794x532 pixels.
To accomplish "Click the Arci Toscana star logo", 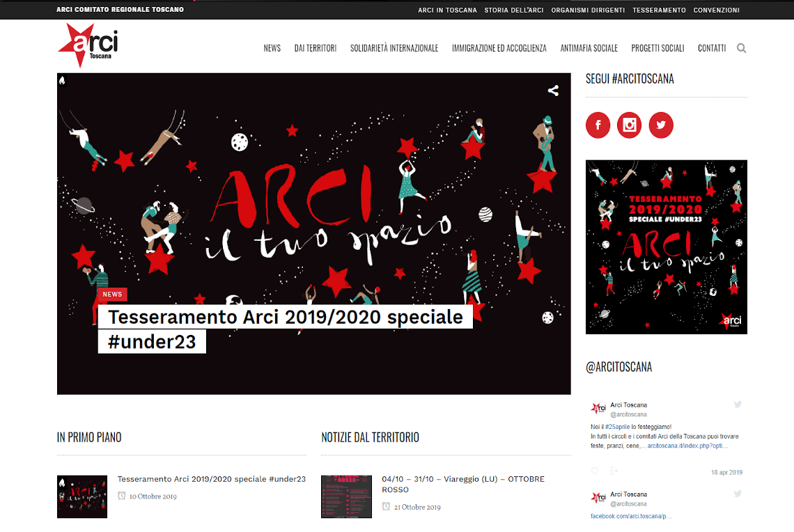I will (88, 45).
